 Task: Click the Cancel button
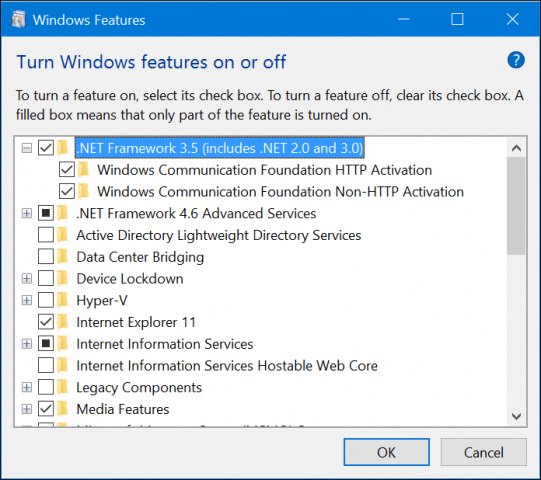(x=483, y=452)
